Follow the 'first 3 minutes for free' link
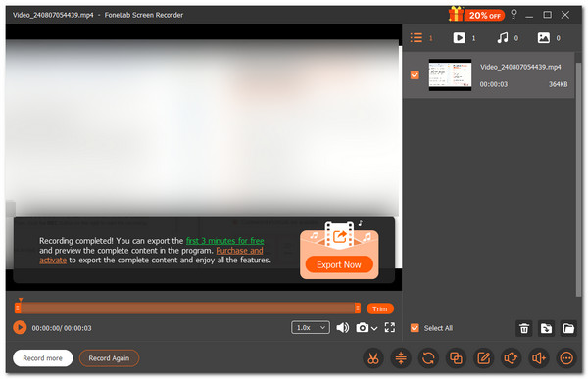The image size is (588, 379). 225,241
